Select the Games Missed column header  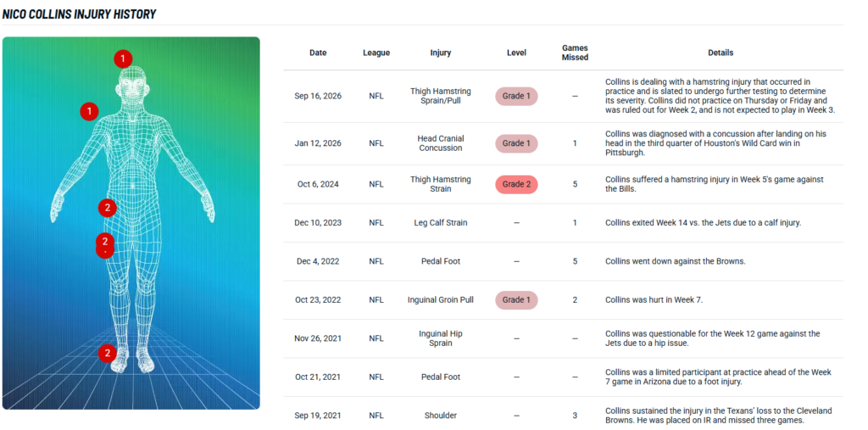[x=576, y=53]
